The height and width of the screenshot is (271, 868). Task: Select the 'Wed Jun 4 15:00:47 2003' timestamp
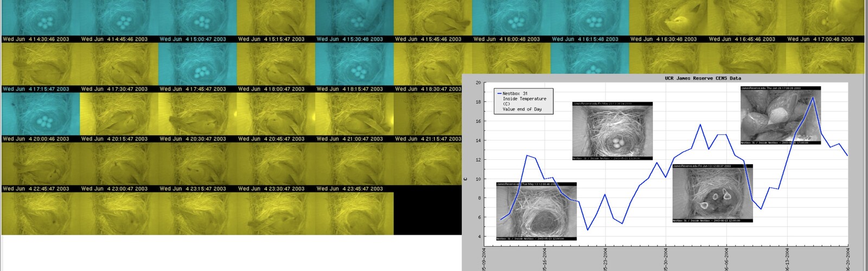[x=193, y=39]
